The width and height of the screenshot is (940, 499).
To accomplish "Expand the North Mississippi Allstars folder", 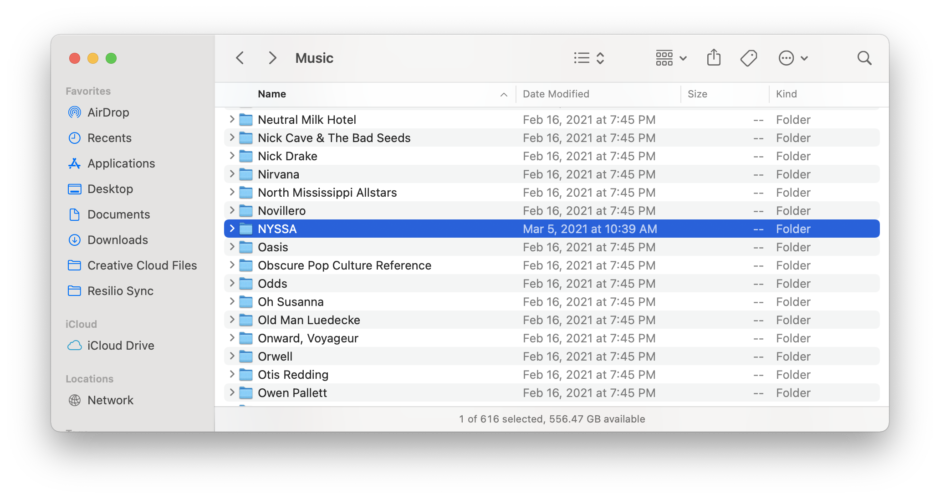I will [231, 193].
